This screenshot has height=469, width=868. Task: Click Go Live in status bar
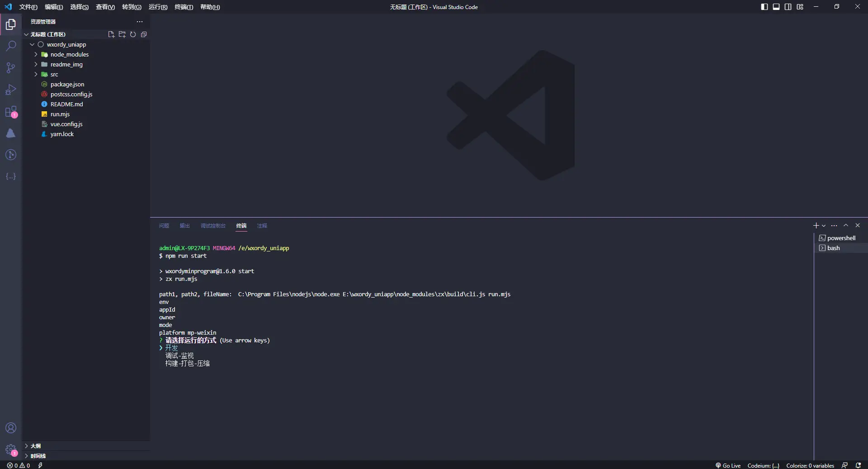tap(728, 465)
